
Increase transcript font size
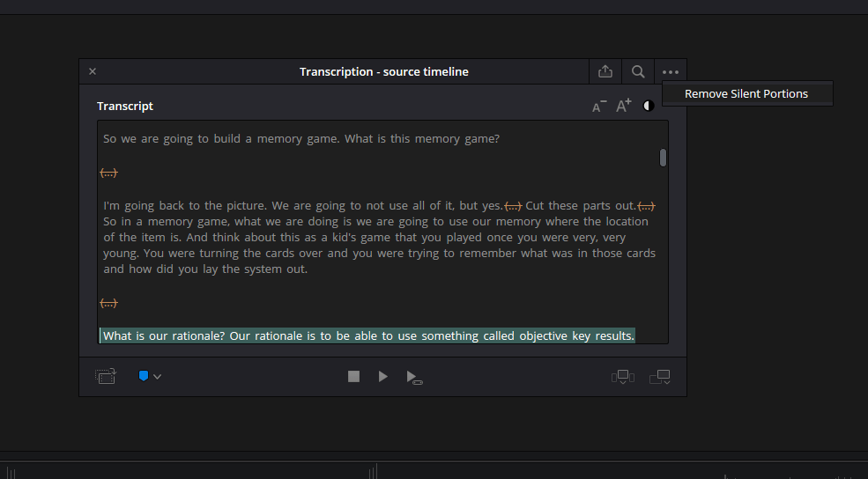(x=624, y=106)
